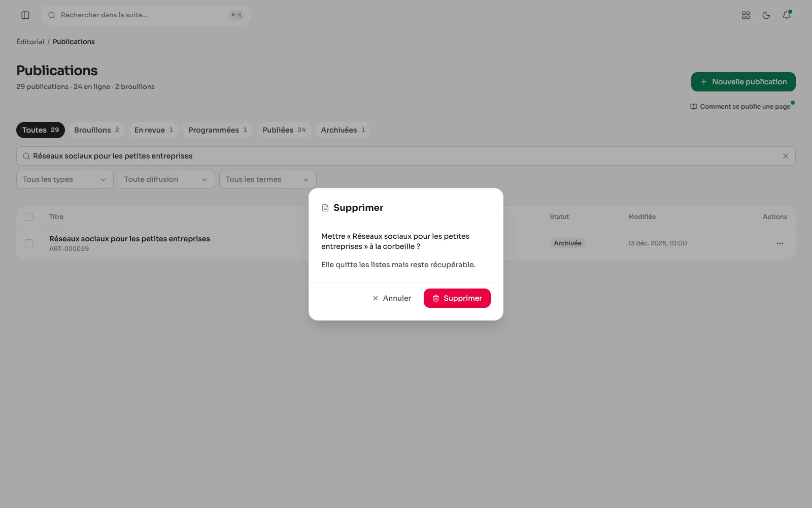The image size is (812, 508).
Task: Switch to dark mode moon icon
Action: coord(766,15)
